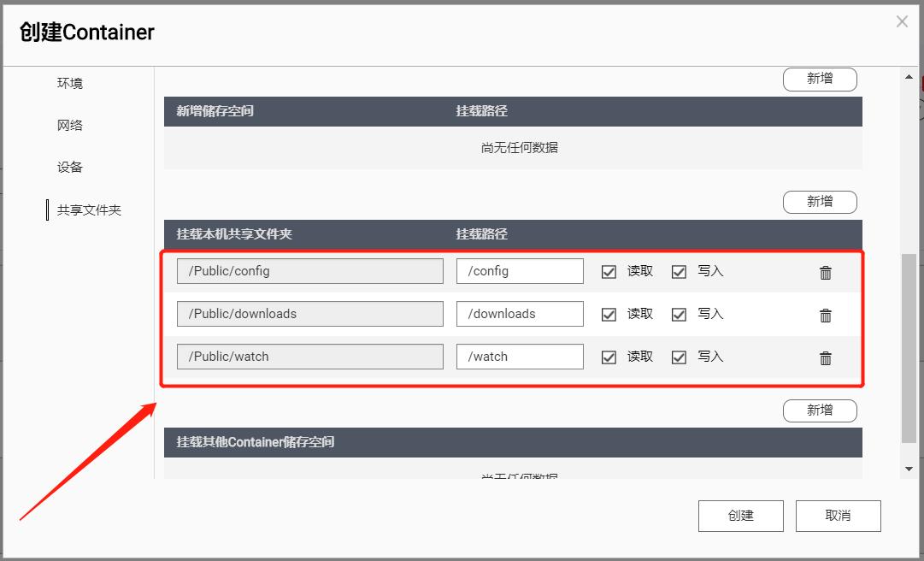Viewport: 924px width, 561px height.
Task: Toggle 写入 permission for /downloads mount
Action: (x=679, y=314)
